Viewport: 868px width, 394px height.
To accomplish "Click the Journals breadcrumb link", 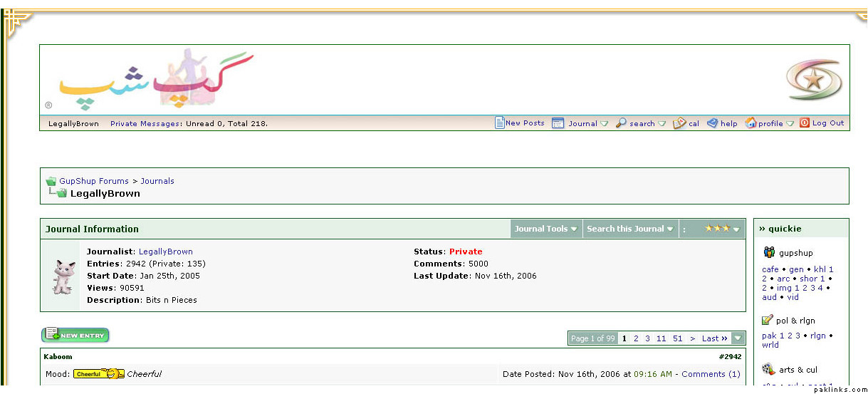I will point(157,181).
